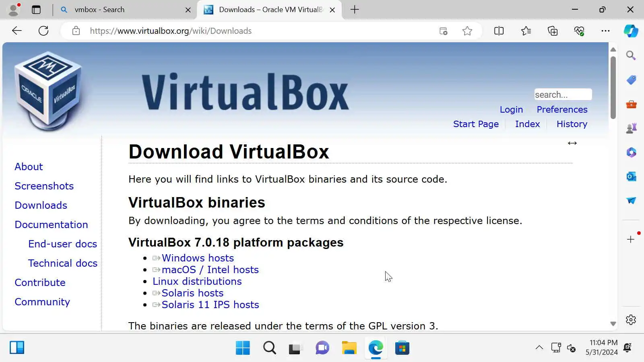This screenshot has height=362, width=644.
Task: Open Browser essentials heart icon
Action: coord(579,31)
